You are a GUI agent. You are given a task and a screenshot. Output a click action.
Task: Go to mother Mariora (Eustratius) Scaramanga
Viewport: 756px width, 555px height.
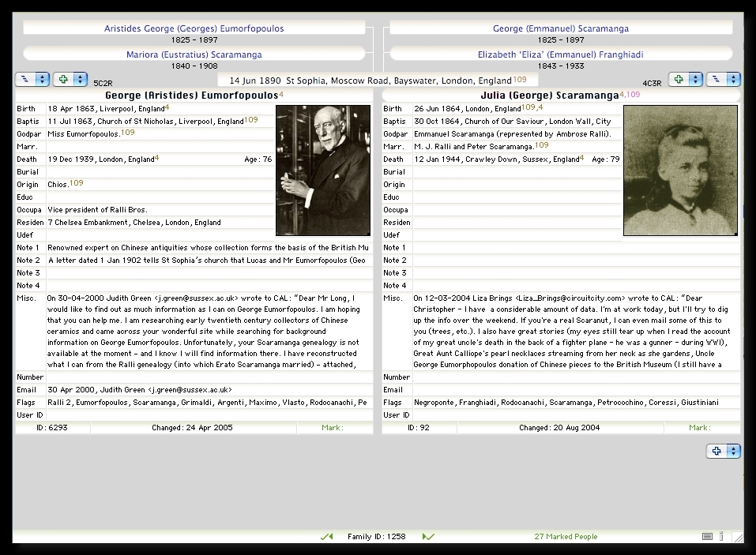tap(194, 54)
